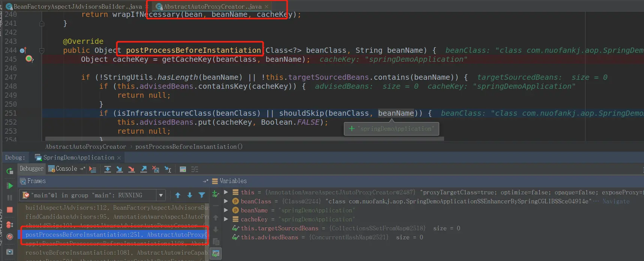
Task: Open View Breakpoints dialog
Action: coord(10,225)
